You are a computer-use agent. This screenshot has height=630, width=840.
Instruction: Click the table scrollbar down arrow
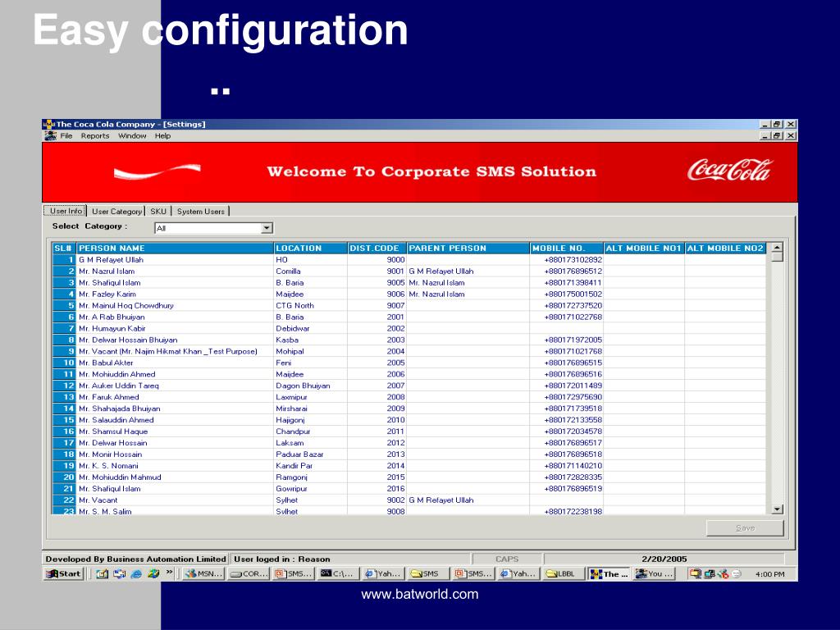click(777, 509)
